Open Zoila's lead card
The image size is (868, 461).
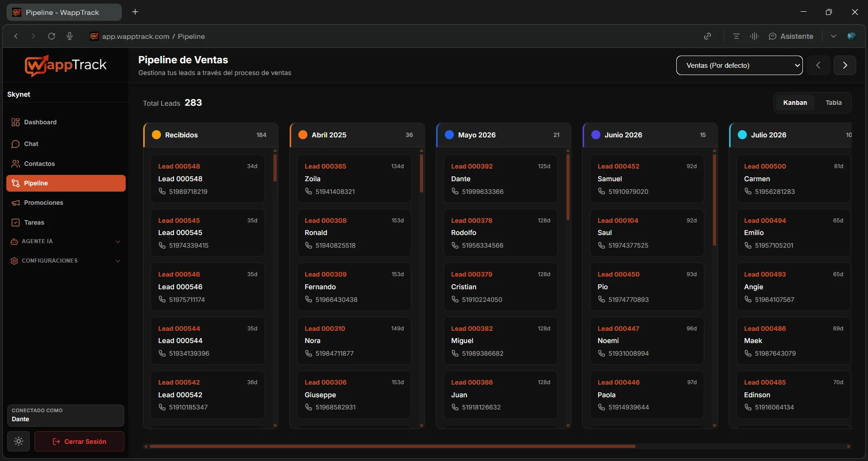click(x=354, y=179)
